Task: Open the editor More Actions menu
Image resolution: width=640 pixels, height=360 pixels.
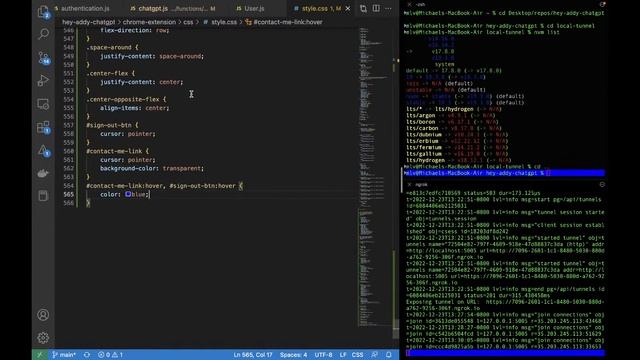Action: (x=388, y=9)
